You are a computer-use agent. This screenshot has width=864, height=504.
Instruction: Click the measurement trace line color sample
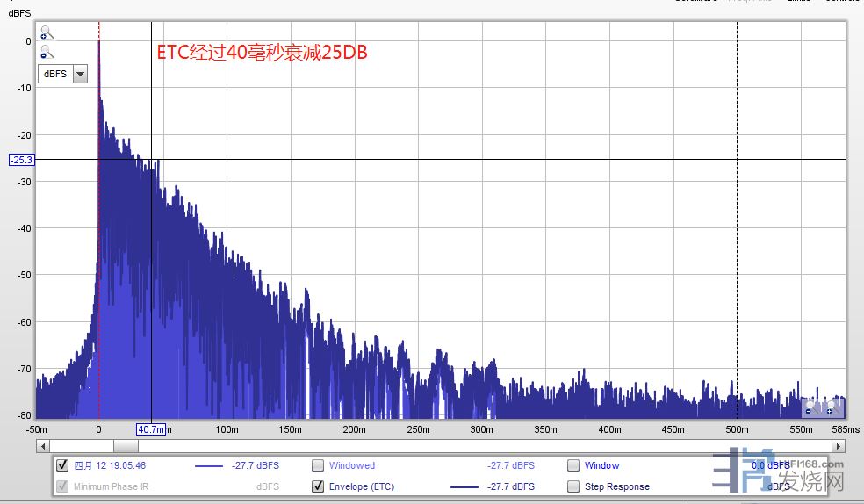point(210,466)
